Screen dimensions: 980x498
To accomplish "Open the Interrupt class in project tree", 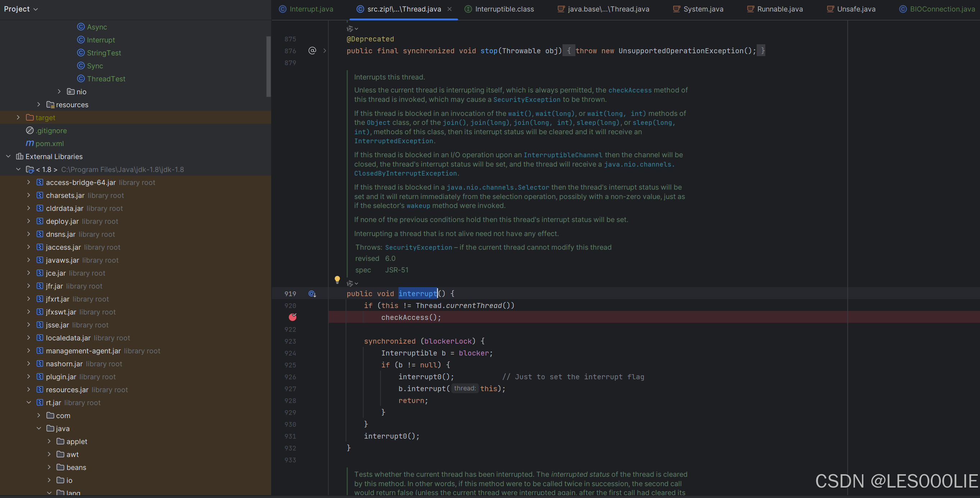I will click(100, 40).
